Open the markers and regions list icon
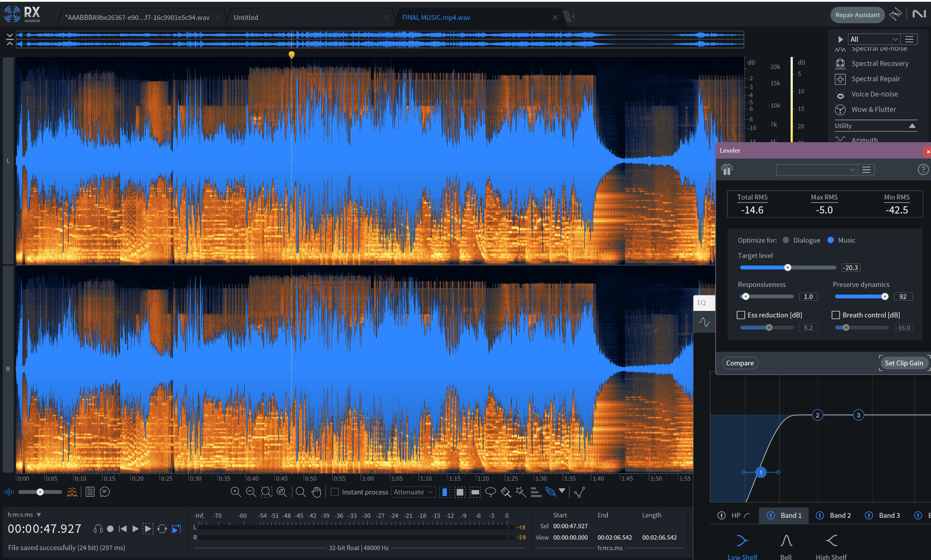931x560 pixels. click(x=90, y=492)
